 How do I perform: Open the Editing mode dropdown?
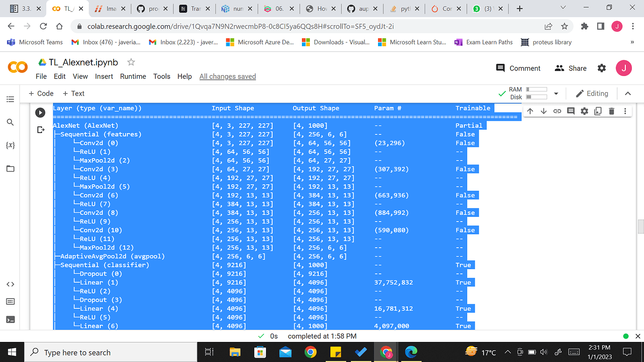click(x=592, y=93)
